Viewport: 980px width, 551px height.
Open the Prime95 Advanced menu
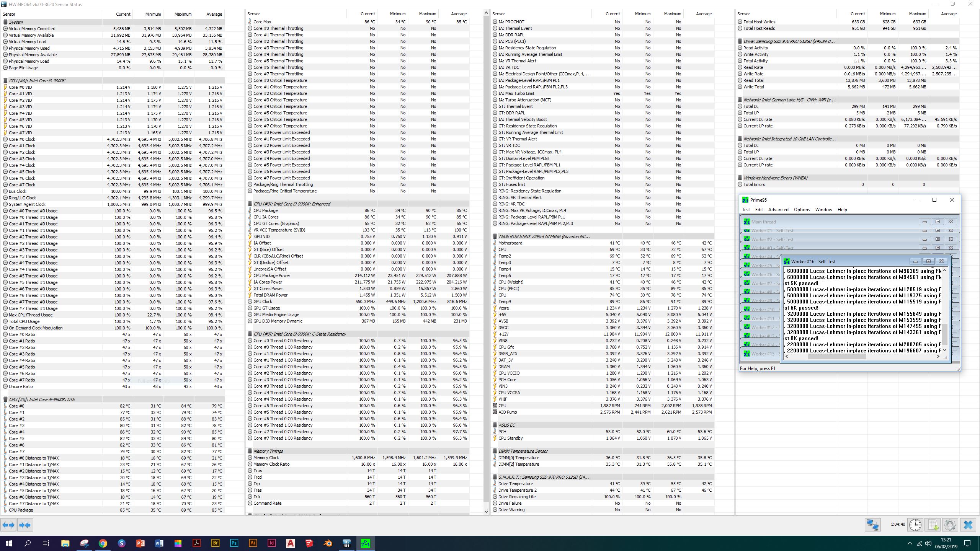[778, 210]
